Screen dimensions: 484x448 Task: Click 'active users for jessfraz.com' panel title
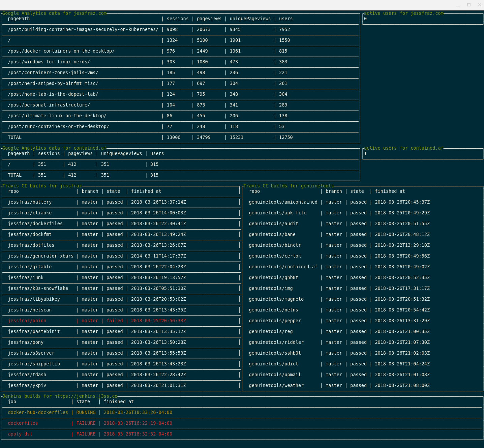404,13
